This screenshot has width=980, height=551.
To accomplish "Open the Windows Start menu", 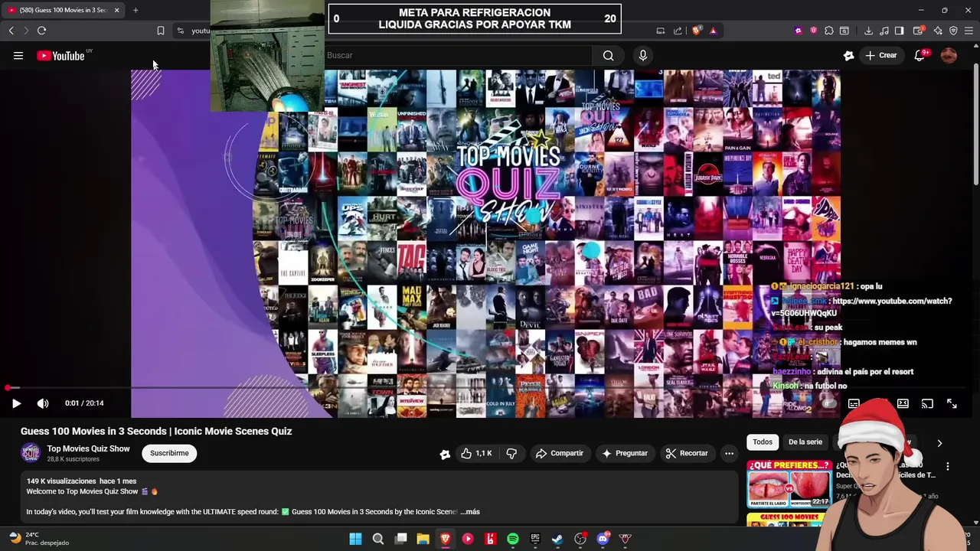I will click(x=355, y=539).
